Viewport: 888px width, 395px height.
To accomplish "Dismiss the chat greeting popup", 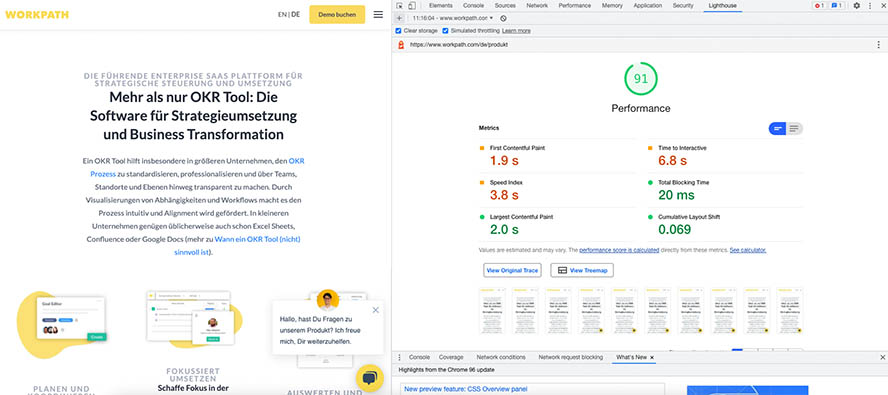I will [375, 310].
